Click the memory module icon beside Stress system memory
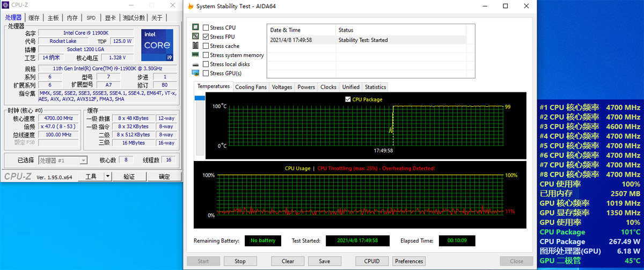 [x=196, y=55]
